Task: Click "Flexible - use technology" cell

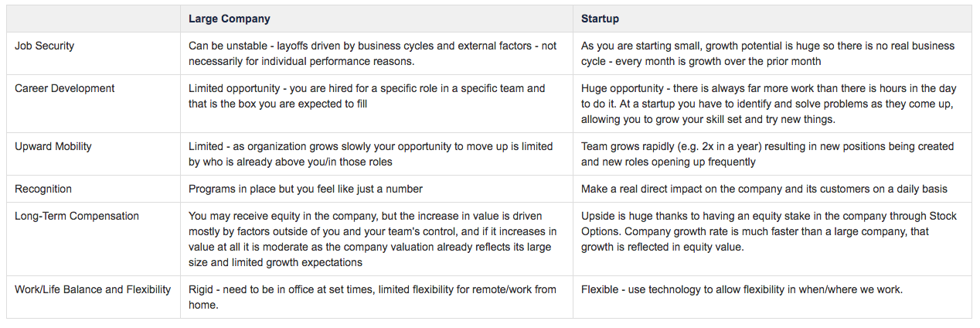Action: [x=741, y=289]
